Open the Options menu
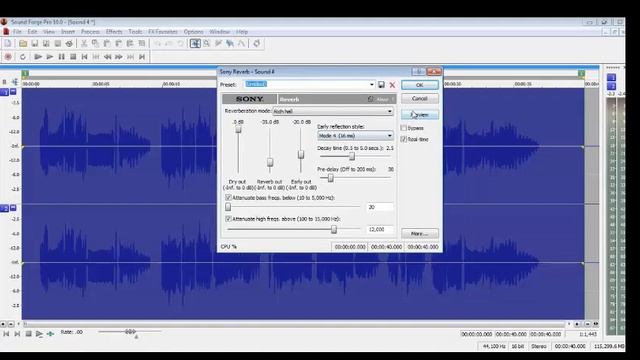 pos(193,31)
